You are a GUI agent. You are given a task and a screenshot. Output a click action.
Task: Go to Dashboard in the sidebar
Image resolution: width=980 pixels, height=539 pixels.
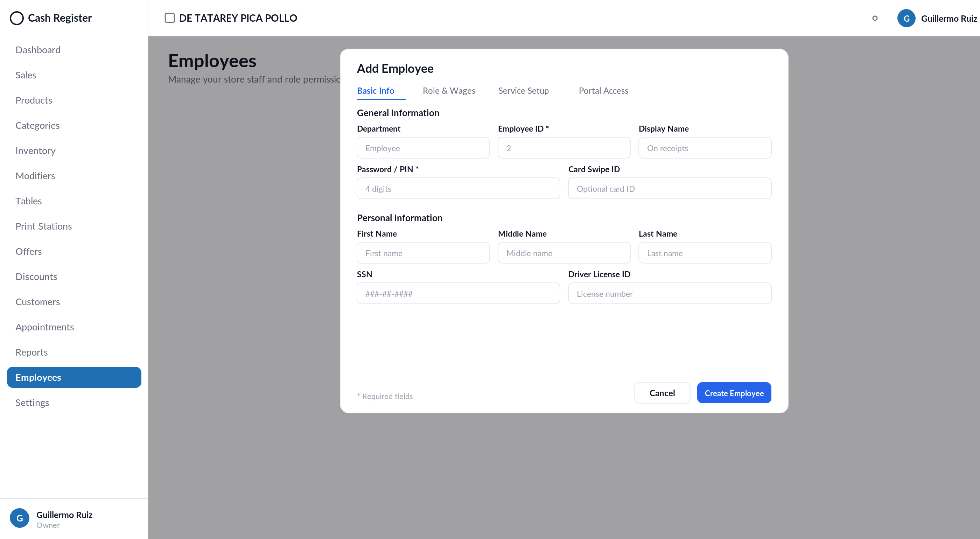point(74,50)
